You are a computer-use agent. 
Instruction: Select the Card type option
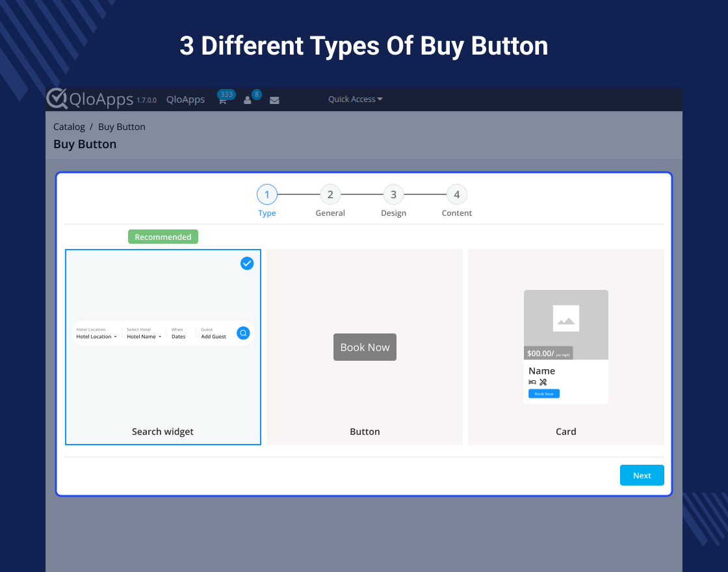(x=566, y=347)
